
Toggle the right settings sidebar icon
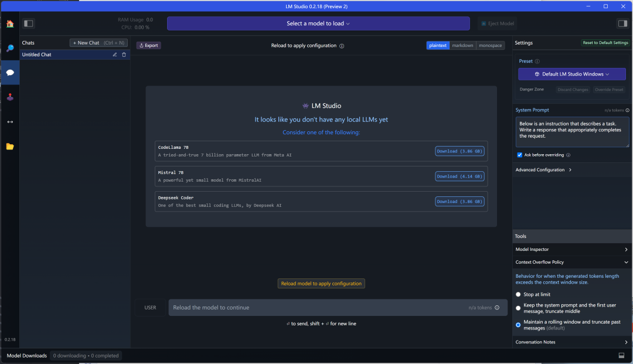(x=622, y=23)
